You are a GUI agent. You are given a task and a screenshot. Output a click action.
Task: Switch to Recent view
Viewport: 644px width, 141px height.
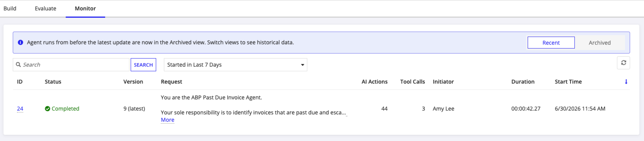click(551, 43)
